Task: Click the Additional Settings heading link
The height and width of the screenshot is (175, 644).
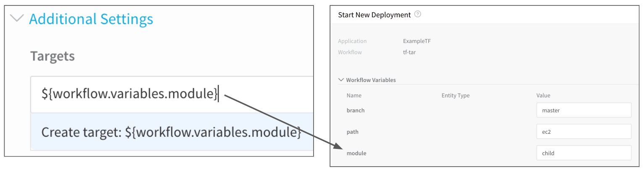Action: click(x=91, y=19)
